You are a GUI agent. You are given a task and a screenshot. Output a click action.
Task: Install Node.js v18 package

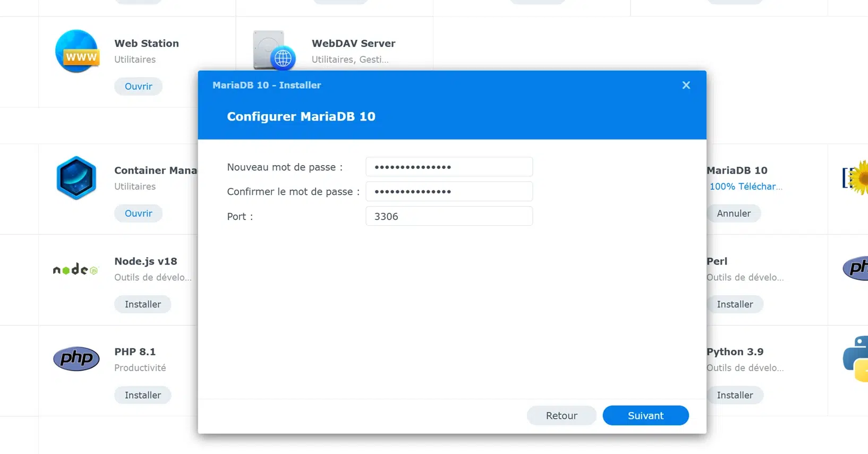click(x=143, y=304)
